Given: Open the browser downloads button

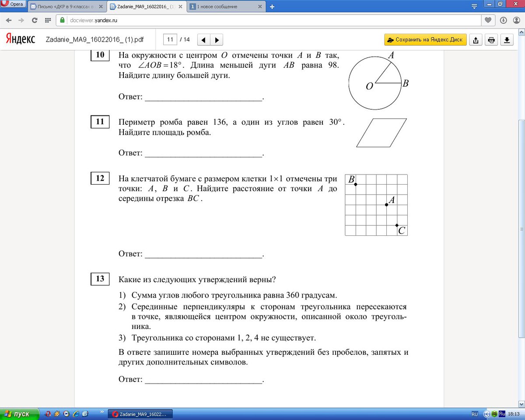Looking at the screenshot, I should [503, 20].
